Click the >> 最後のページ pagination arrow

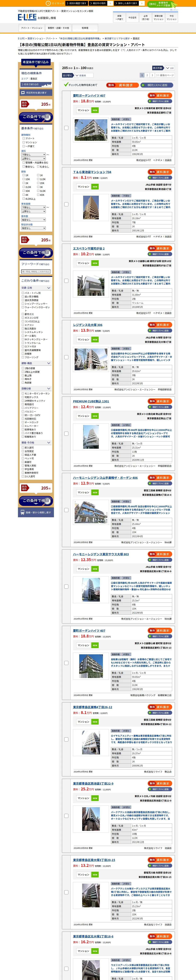(x=165, y=75)
